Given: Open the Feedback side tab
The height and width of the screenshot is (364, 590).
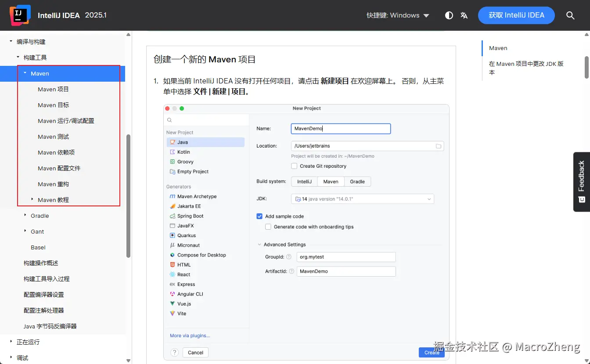Looking at the screenshot, I should (582, 182).
